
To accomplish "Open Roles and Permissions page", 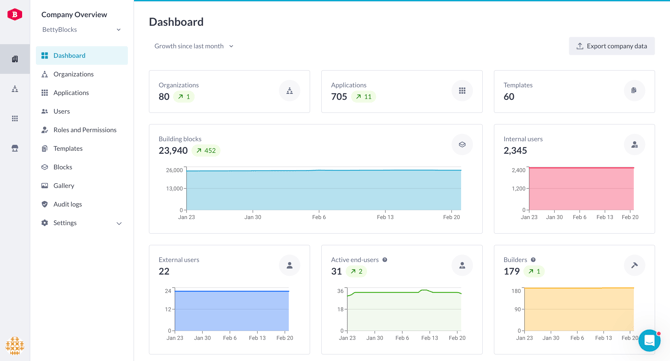I will pos(82,130).
